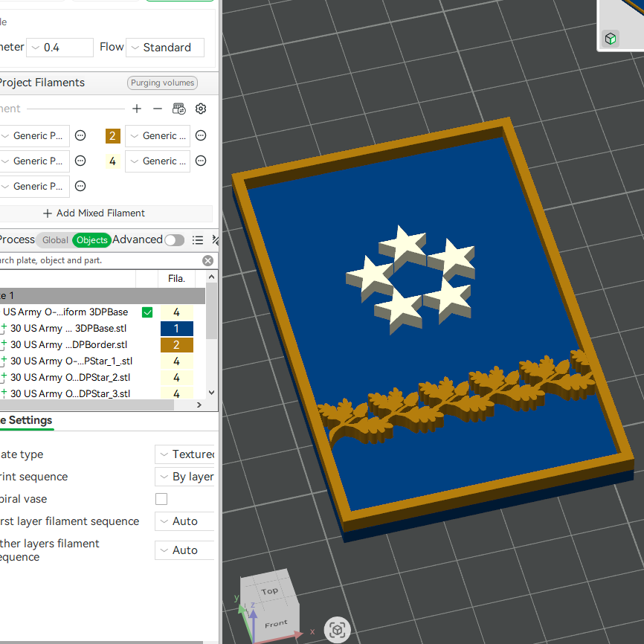Open filament settings gear icon
644x644 pixels.
click(201, 109)
